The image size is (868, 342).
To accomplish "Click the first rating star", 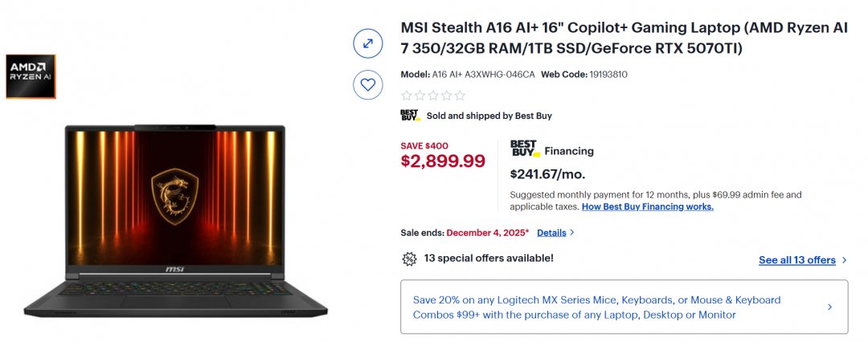I will pos(406,96).
